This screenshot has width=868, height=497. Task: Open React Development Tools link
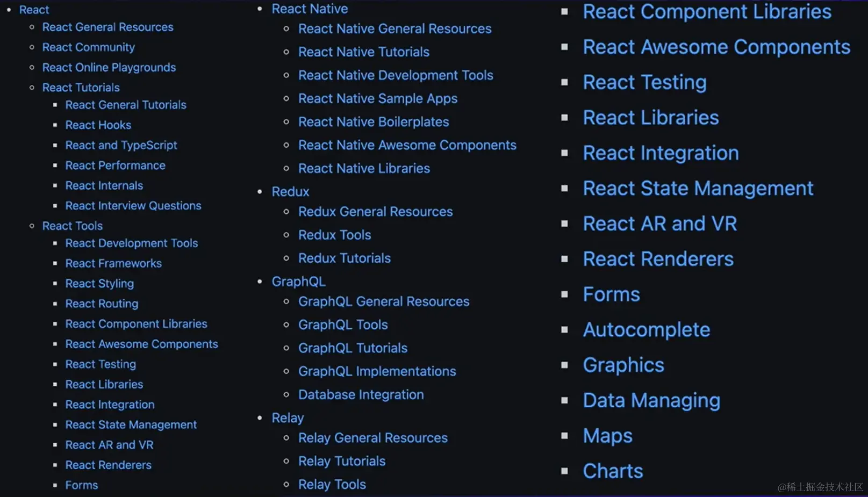(x=131, y=243)
